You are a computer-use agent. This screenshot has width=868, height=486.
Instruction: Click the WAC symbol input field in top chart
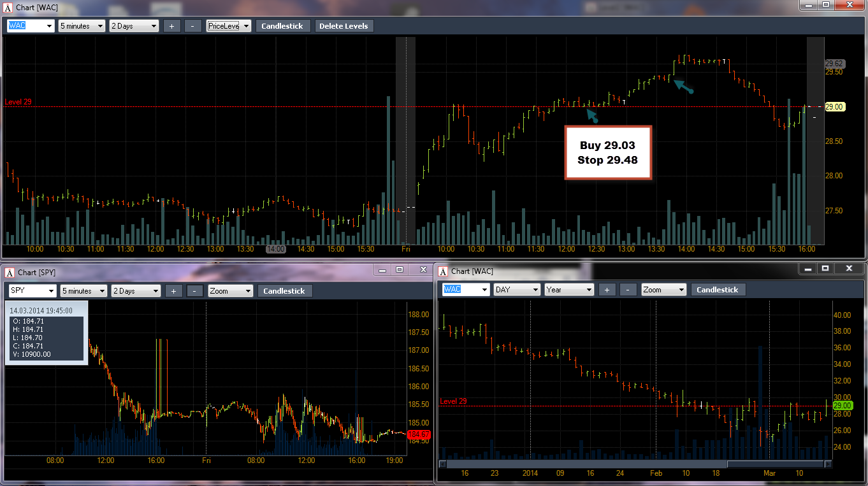click(31, 26)
